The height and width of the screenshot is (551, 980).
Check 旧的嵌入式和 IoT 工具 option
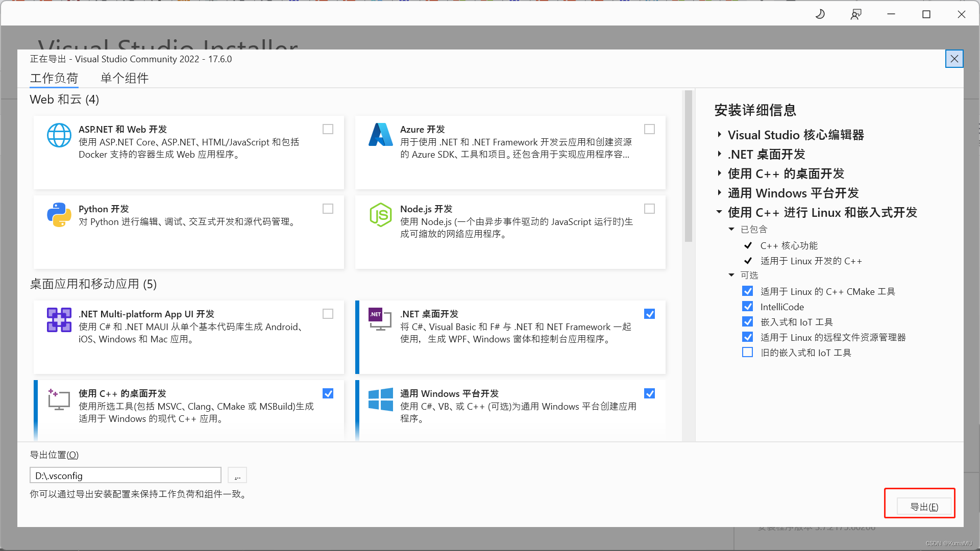(x=747, y=353)
